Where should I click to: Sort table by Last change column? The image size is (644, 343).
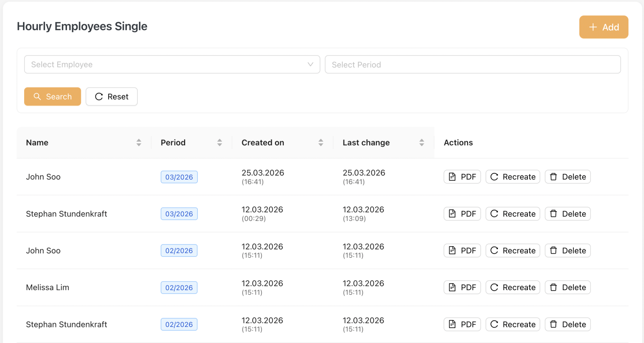422,143
